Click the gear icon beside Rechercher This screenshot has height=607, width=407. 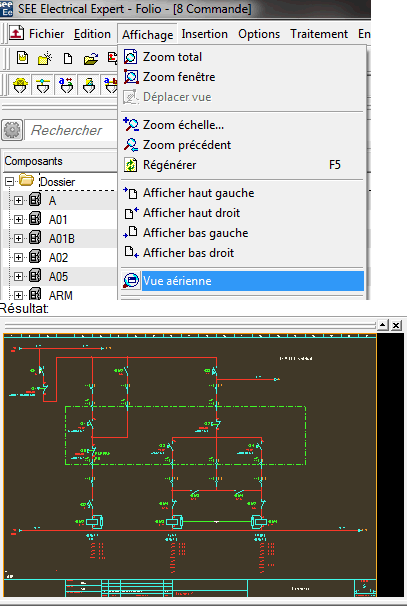pos(12,130)
